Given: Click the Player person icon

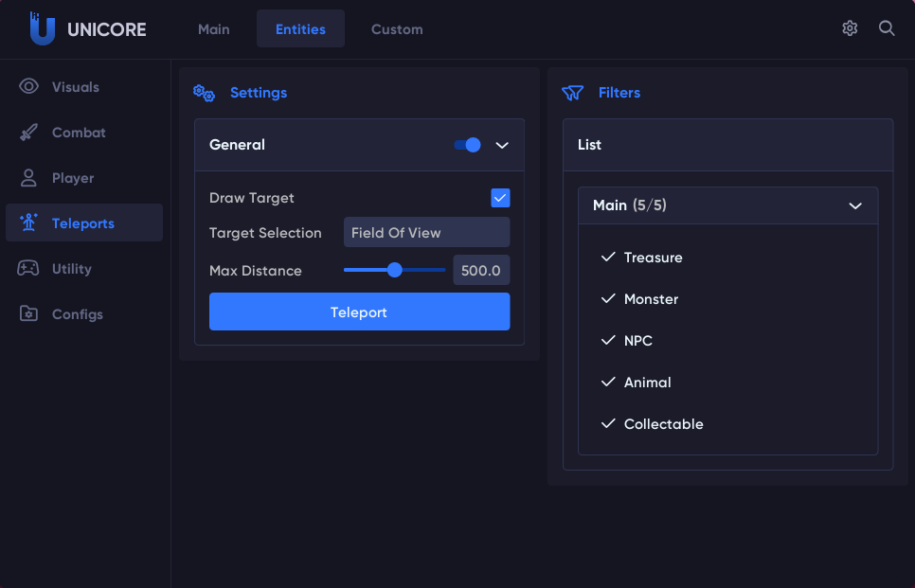Looking at the screenshot, I should pos(28,178).
